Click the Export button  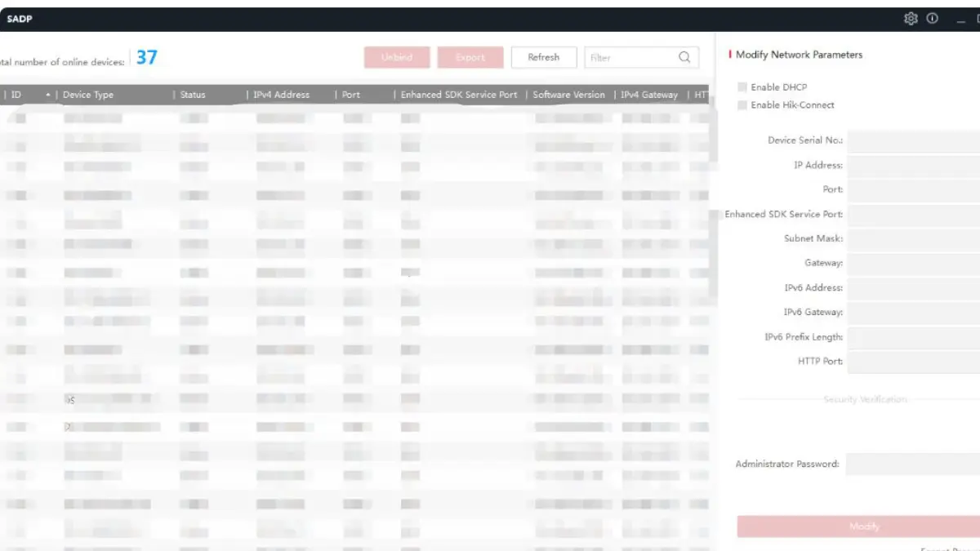pos(470,57)
